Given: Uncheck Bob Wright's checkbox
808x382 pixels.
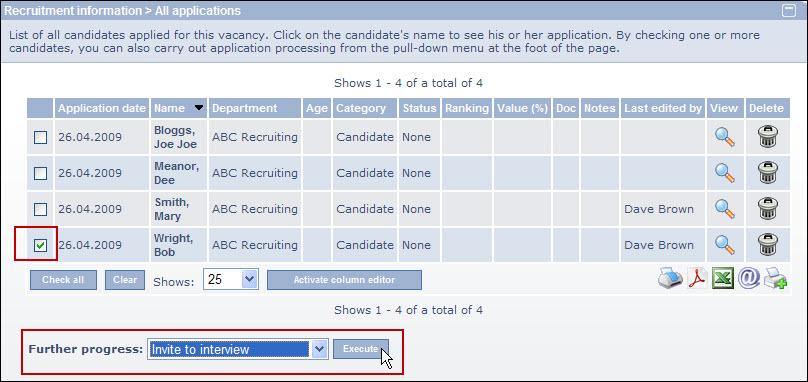Looking at the screenshot, I should click(x=40, y=245).
